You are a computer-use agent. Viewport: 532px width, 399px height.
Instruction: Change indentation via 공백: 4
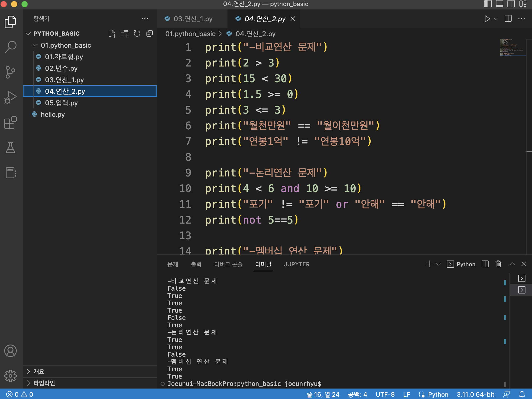(357, 394)
